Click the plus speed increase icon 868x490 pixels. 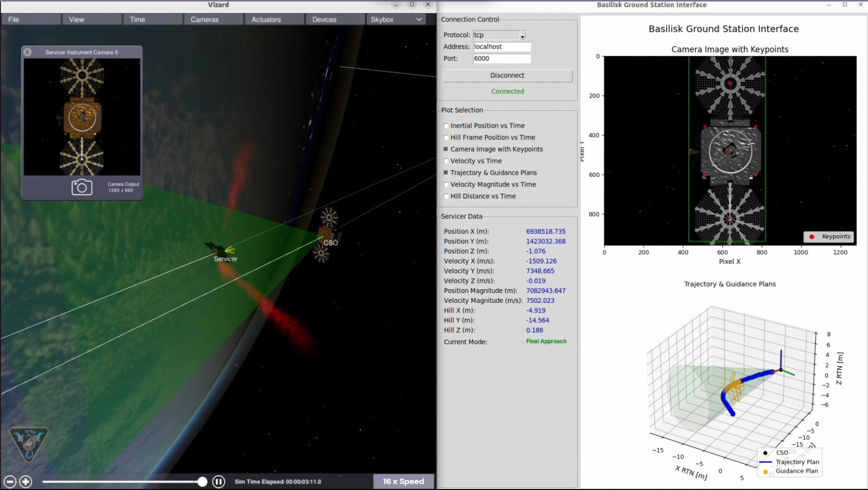(x=26, y=482)
